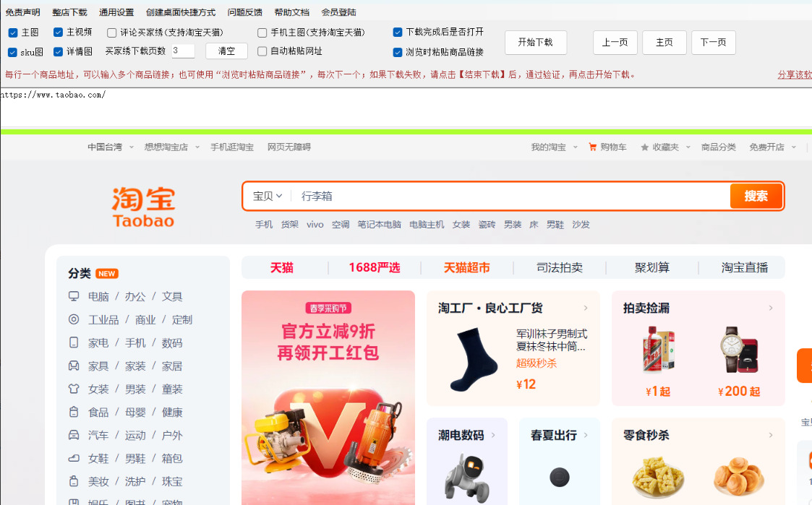812x505 pixels.
Task: Click the 春季采购节 promotional banner
Action: coord(328,397)
